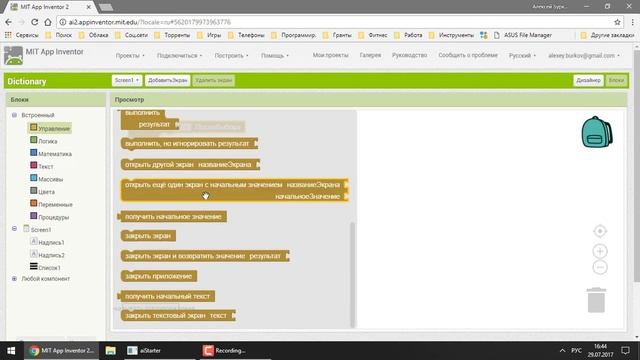Switch to Дизайнер view

tap(588, 80)
